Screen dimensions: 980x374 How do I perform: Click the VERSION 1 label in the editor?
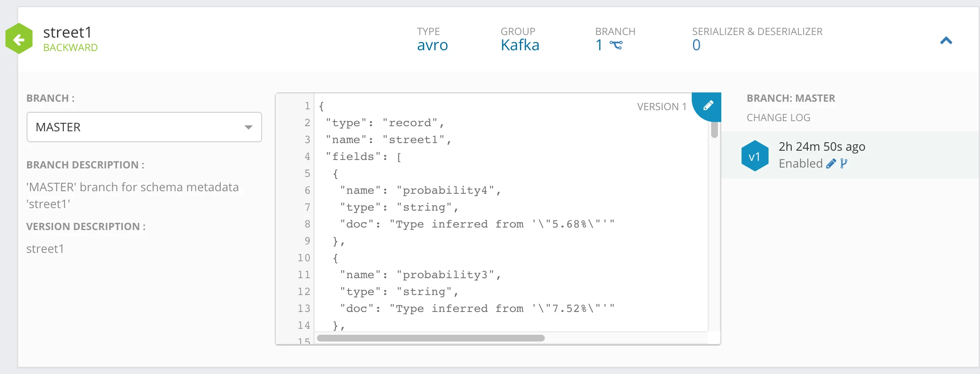662,107
